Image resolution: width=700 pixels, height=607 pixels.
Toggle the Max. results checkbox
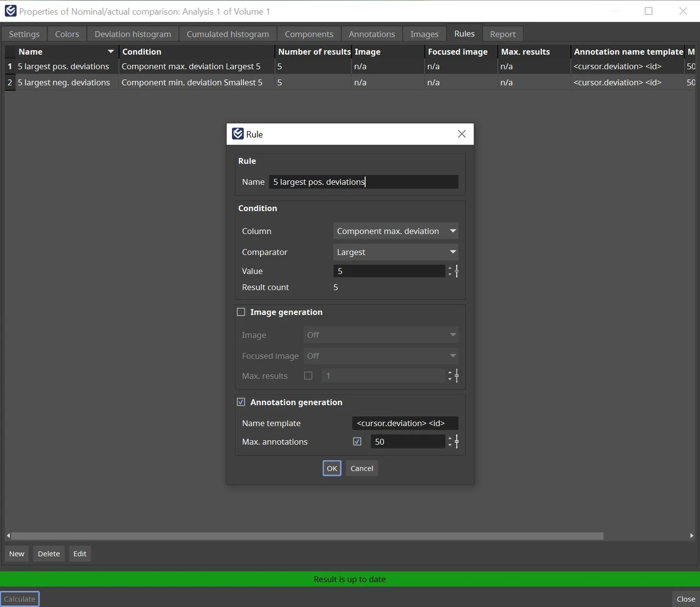[x=308, y=376]
